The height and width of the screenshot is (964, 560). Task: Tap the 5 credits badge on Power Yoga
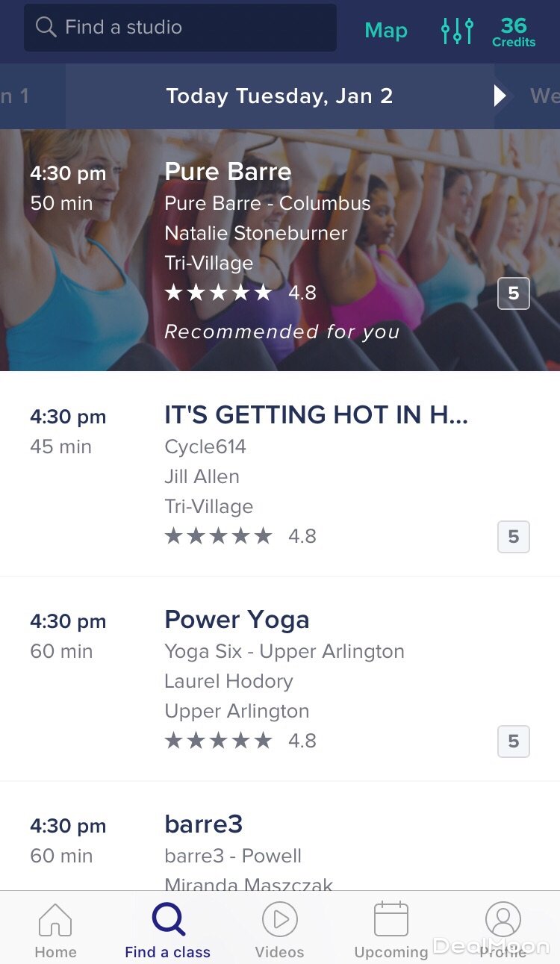[x=514, y=741]
